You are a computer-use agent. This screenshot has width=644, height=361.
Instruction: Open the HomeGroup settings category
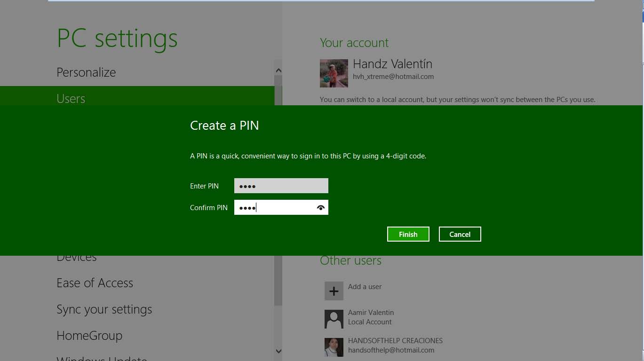coord(89,336)
